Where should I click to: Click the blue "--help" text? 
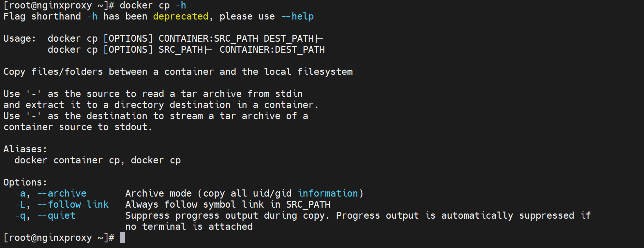297,16
